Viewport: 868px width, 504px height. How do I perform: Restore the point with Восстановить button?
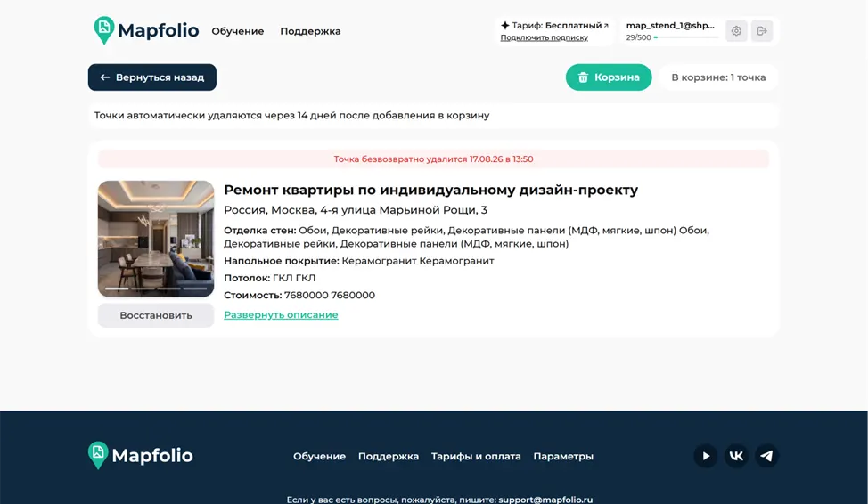(x=156, y=315)
